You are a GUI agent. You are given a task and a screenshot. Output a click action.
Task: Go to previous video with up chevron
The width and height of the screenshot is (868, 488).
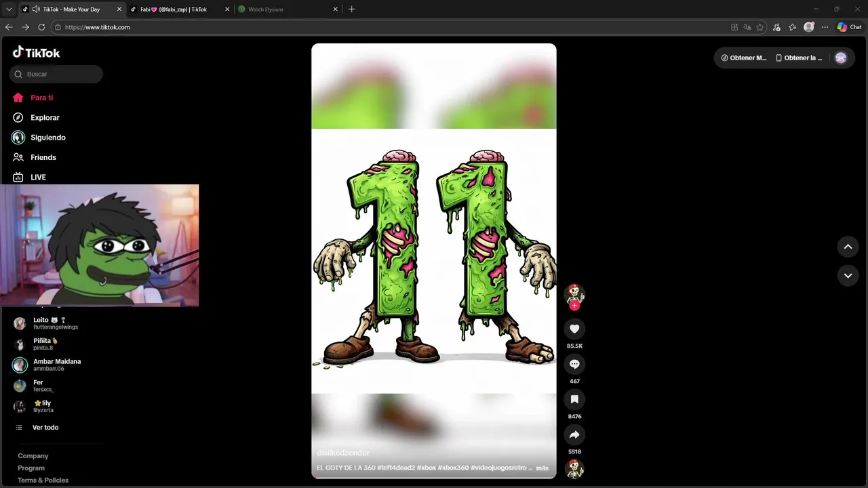tap(848, 247)
